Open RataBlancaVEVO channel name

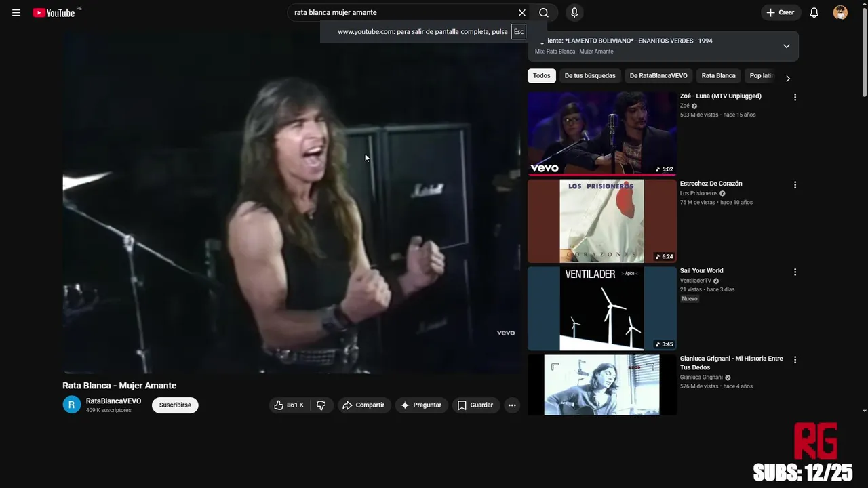tap(113, 401)
